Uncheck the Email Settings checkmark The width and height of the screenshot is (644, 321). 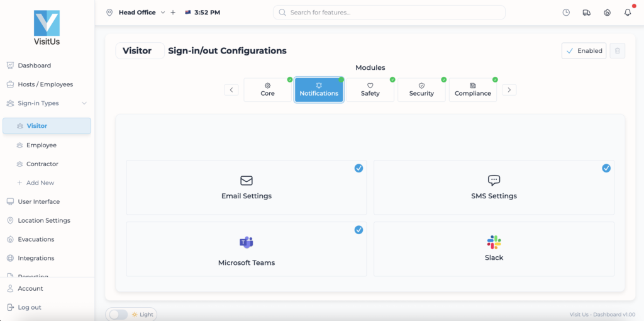click(358, 168)
